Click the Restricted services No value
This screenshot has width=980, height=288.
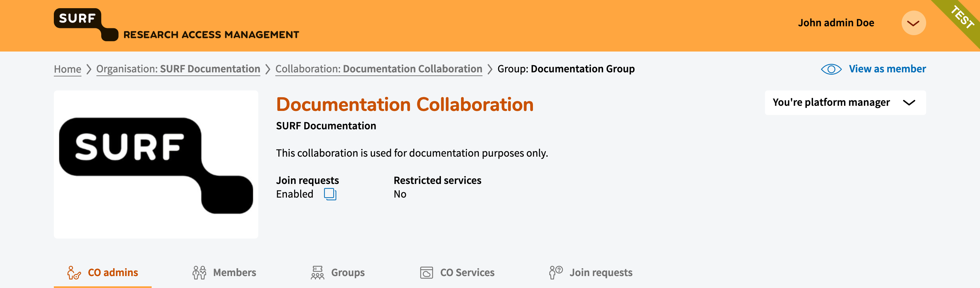(400, 194)
